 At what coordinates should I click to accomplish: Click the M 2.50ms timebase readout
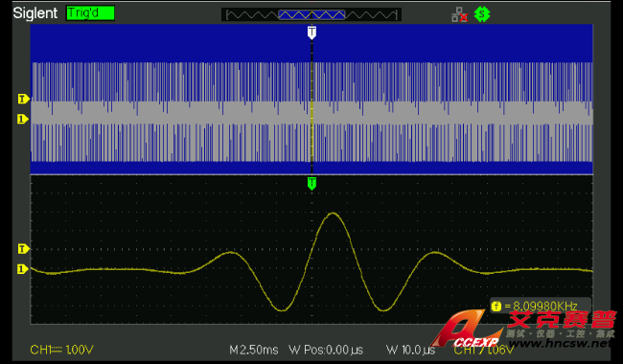pos(254,350)
